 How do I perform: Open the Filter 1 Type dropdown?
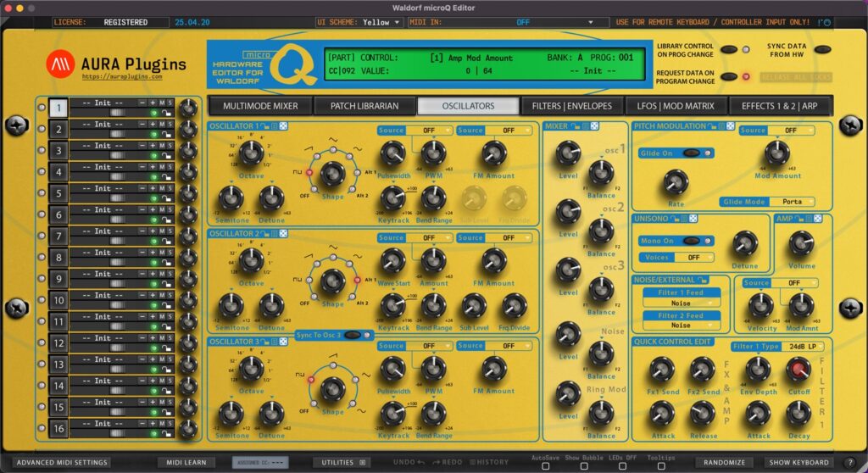(x=803, y=346)
